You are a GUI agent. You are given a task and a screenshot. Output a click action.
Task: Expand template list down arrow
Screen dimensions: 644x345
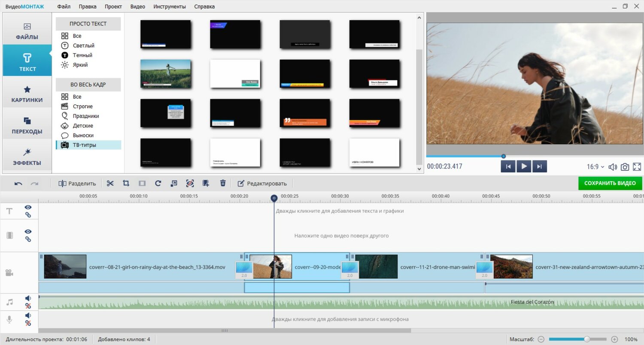pos(420,169)
